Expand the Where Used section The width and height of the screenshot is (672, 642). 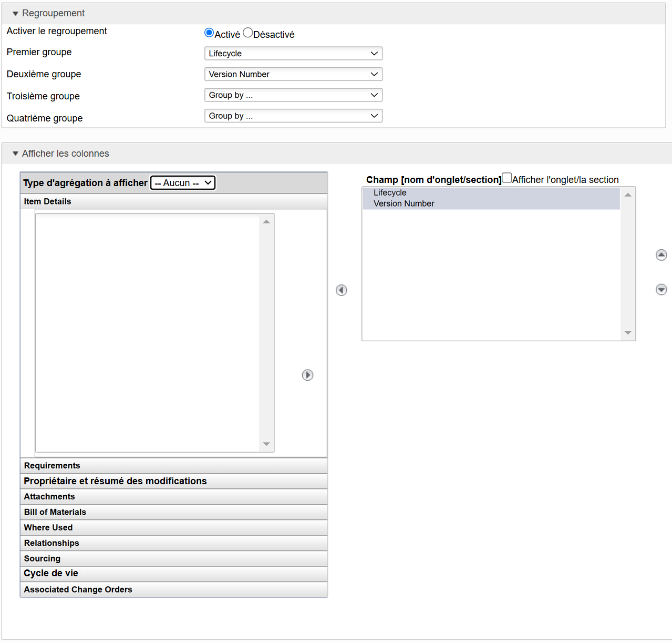pos(174,528)
